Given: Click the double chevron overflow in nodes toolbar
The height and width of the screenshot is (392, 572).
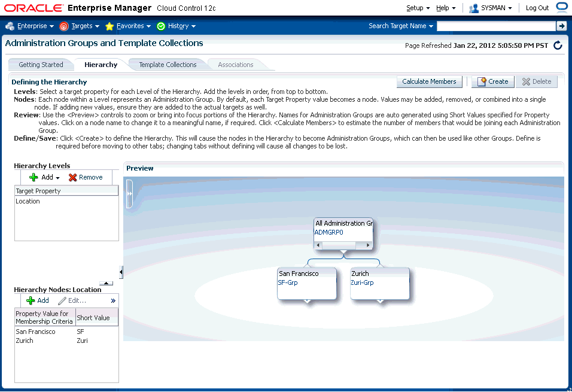Looking at the screenshot, I should point(113,301).
